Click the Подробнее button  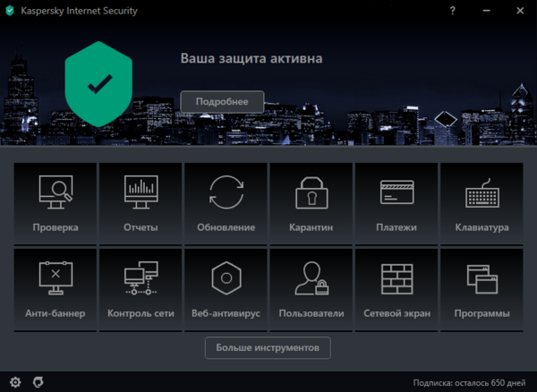click(223, 101)
